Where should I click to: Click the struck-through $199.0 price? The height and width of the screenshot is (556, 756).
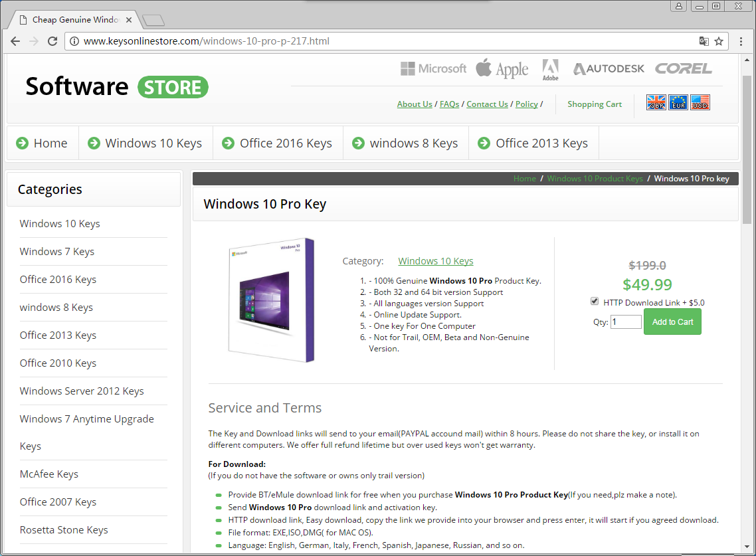[x=647, y=265]
